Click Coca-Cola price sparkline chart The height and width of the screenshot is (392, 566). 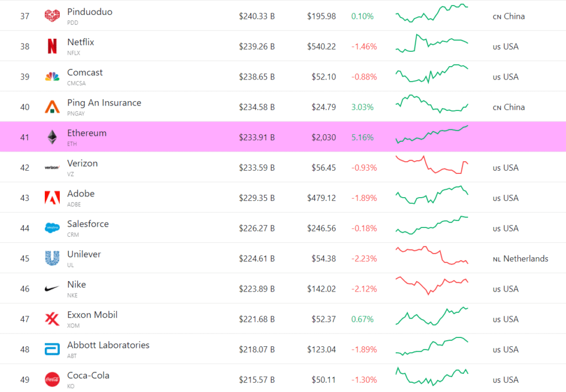[x=432, y=377]
